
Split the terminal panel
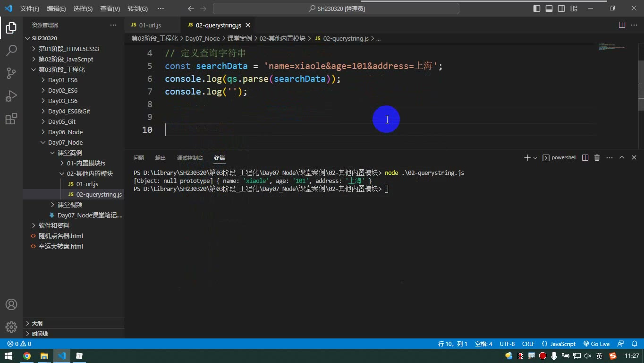(x=585, y=158)
